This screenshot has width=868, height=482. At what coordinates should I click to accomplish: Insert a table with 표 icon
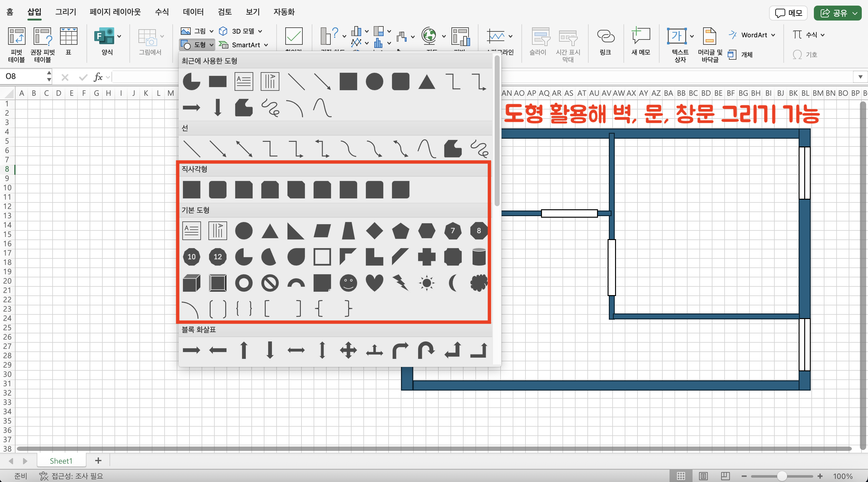pos(68,40)
